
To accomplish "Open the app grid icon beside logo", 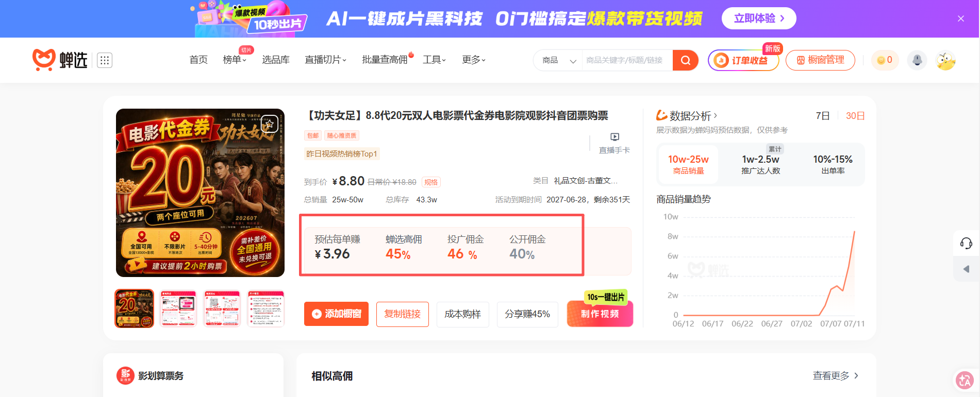I will coord(105,60).
